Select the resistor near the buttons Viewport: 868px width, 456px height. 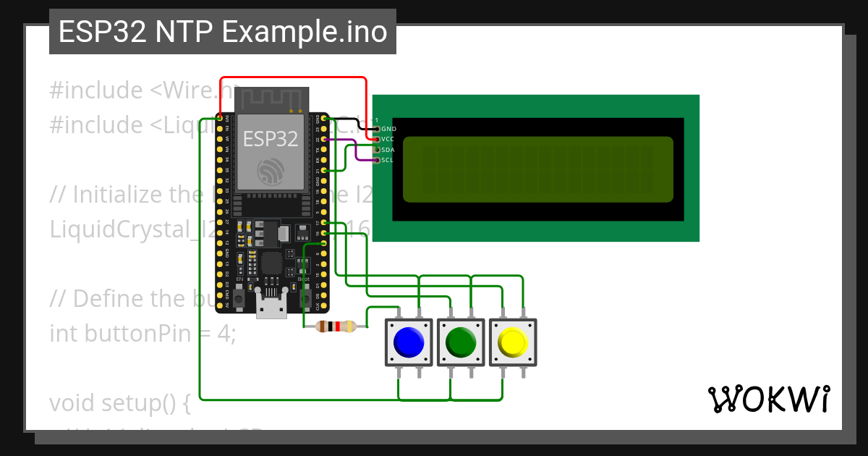tap(334, 326)
